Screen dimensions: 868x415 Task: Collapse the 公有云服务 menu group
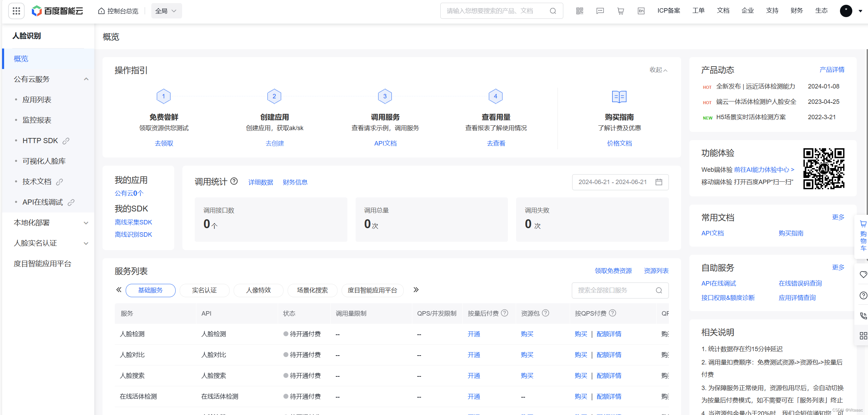86,79
